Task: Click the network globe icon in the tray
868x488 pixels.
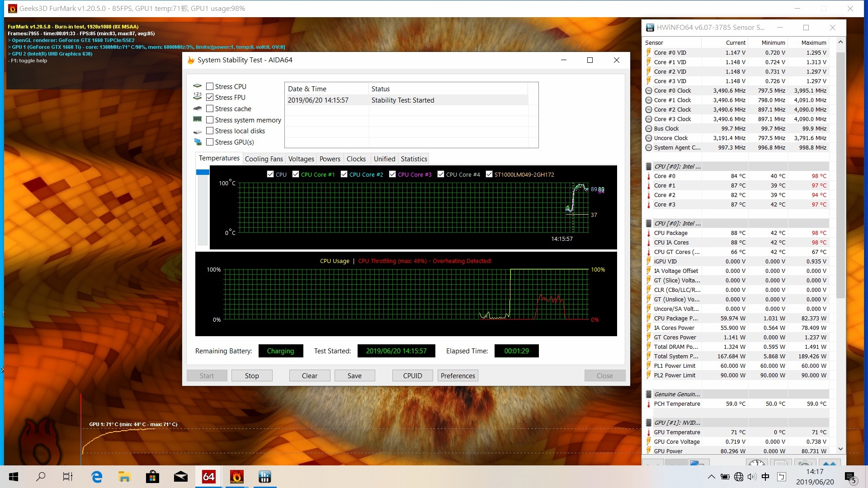Action: point(739,477)
